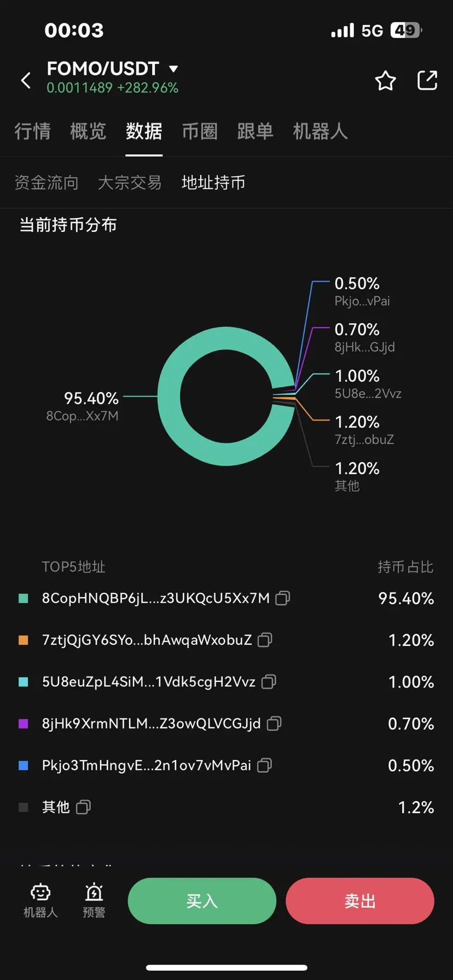Tap the green color square for 8CopHNQBP6jL

(24, 598)
